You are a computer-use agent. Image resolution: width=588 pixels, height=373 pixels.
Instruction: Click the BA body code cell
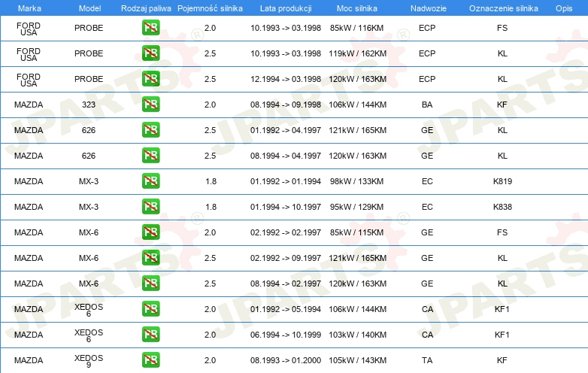[x=427, y=105]
